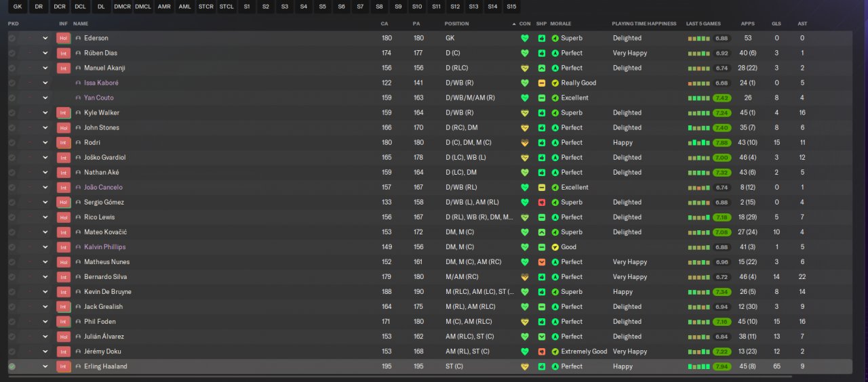868x382 pixels.
Task: Click Rodri's orange condition heart icon
Action: coord(524,142)
